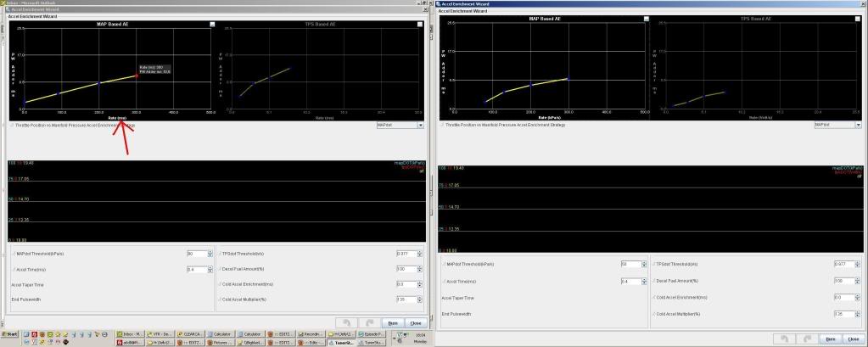Click Close button in right wizard window
This screenshot has height=347, width=868.
tap(853, 339)
